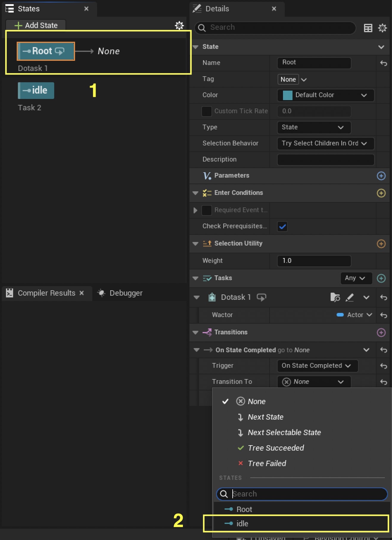This screenshot has width=392, height=540.
Task: Toggle the Required Event checkbox
Action: tap(206, 210)
